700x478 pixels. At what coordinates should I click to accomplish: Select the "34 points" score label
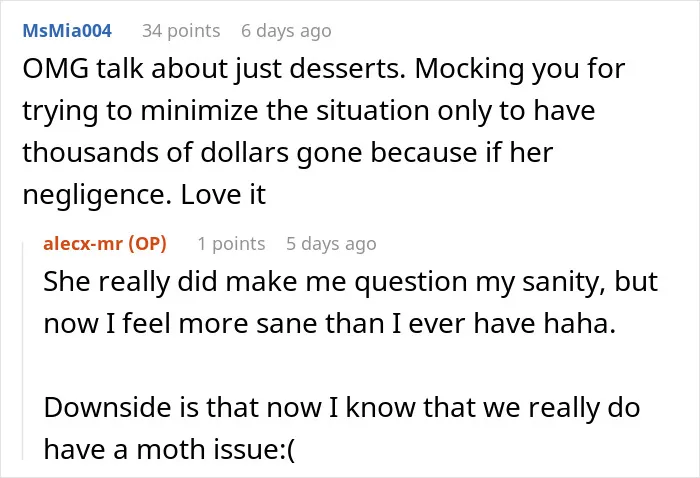(x=181, y=31)
